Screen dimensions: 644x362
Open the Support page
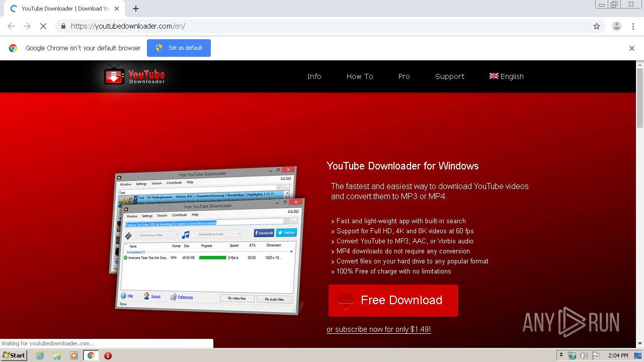pos(450,76)
